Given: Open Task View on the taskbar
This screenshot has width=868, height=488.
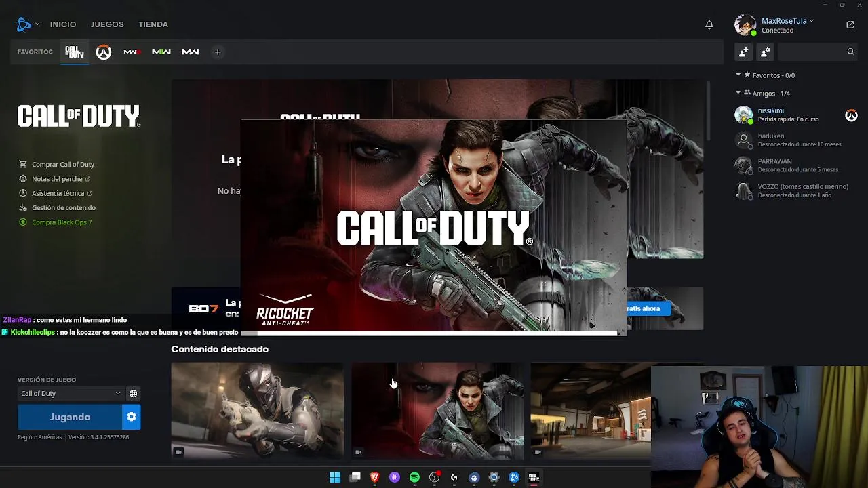Looking at the screenshot, I should 355,477.
